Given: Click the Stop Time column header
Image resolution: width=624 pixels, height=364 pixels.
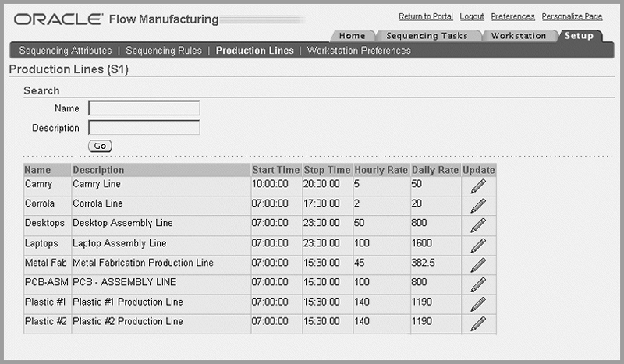Looking at the screenshot, I should coord(327,170).
